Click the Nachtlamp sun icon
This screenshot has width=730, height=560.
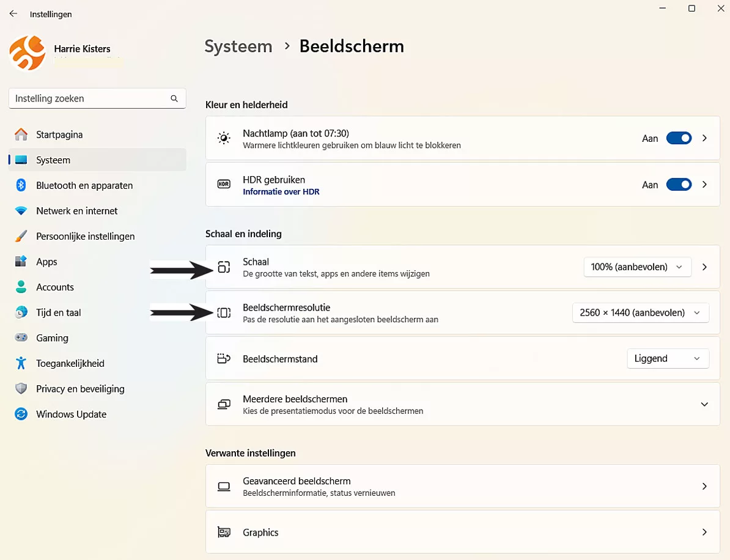click(x=224, y=138)
